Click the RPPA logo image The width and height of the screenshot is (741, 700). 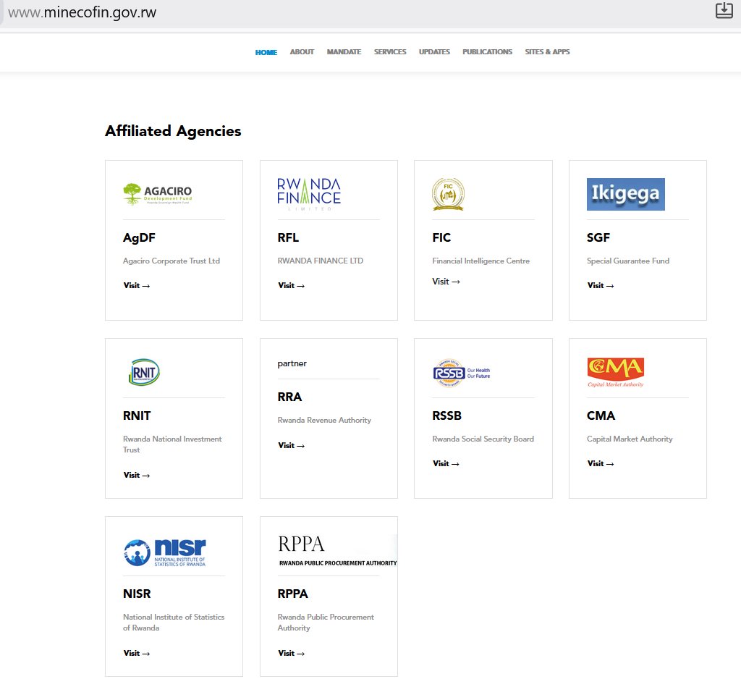(x=337, y=551)
